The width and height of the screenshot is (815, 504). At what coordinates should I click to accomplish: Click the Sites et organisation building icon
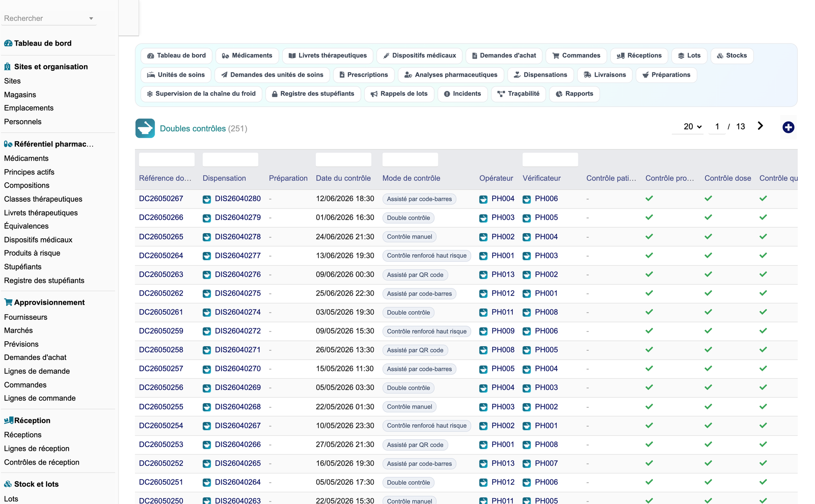8,67
